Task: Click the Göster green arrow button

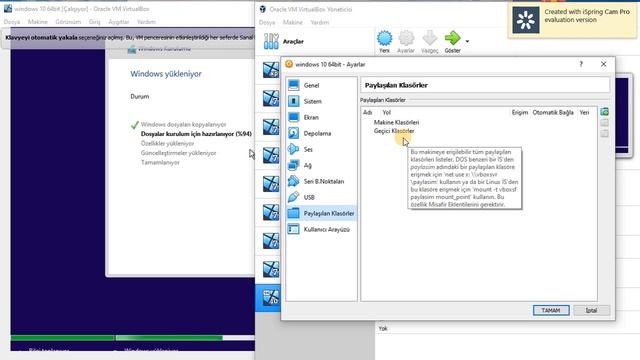Action: click(x=452, y=42)
